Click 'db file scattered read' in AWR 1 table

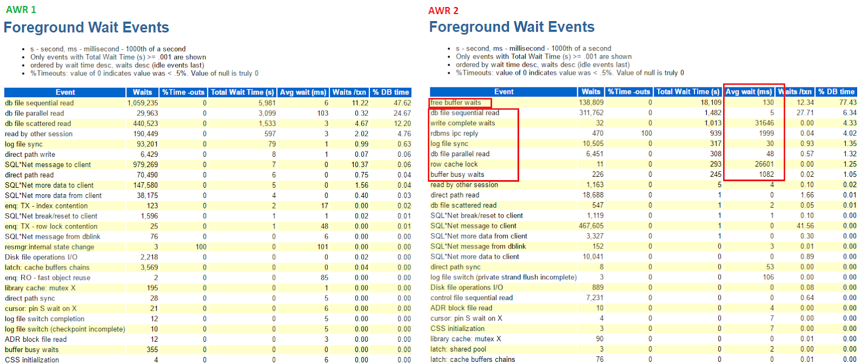click(x=38, y=124)
